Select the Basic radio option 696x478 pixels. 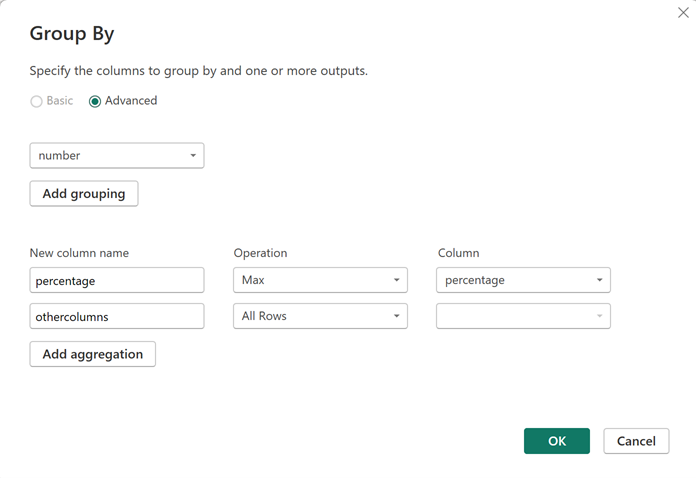pos(37,101)
